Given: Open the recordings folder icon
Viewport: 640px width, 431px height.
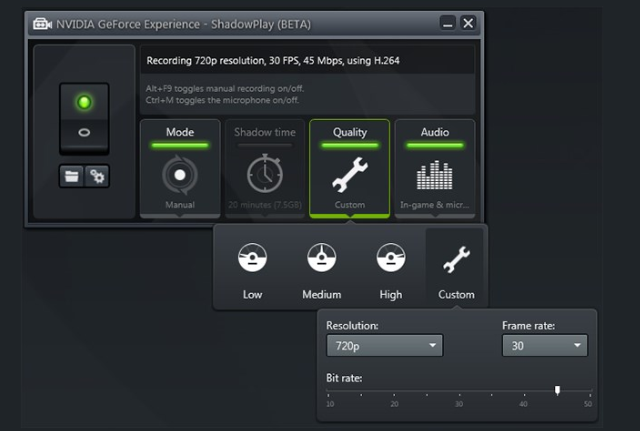Looking at the screenshot, I should [x=71, y=176].
